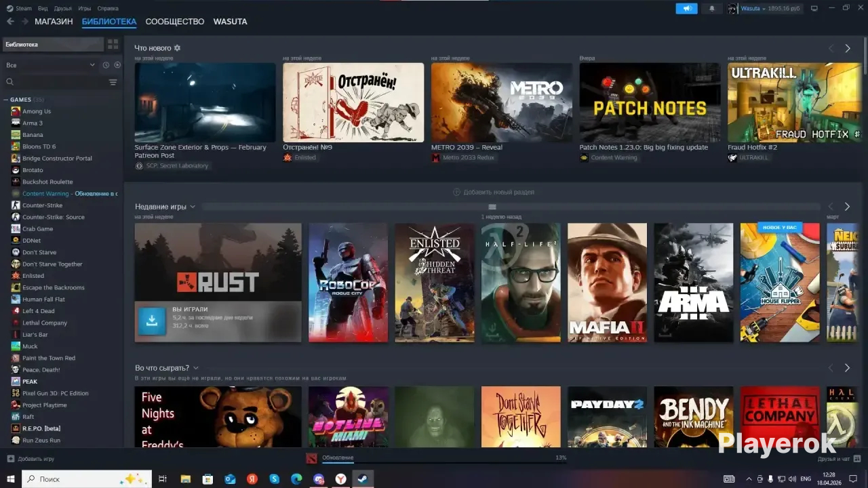Open File Explorer from the taskbar
The image size is (868, 488).
(x=185, y=479)
